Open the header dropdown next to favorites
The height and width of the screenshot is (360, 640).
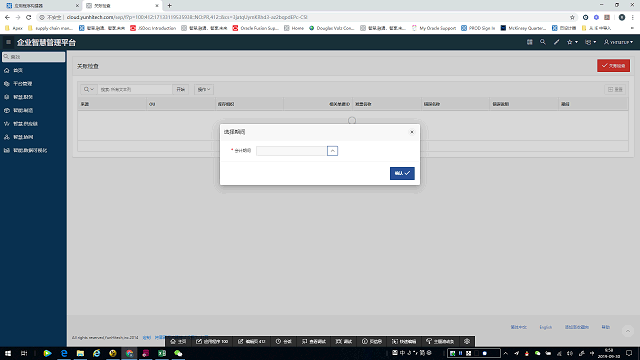pyautogui.click(x=591, y=42)
